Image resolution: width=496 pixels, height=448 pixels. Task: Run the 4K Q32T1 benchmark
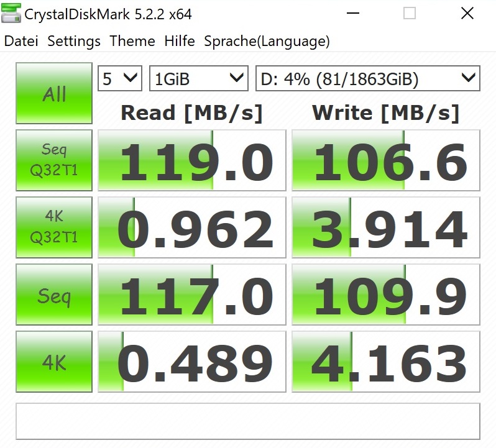click(54, 227)
